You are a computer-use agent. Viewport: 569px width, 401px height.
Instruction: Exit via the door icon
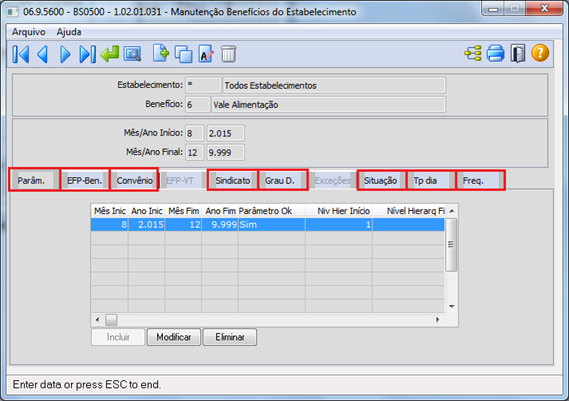coord(518,54)
